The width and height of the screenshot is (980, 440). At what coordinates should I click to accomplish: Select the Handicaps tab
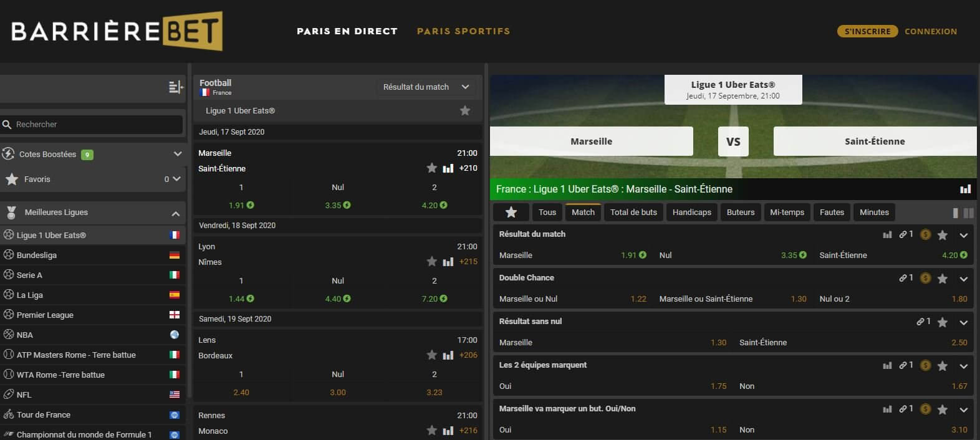click(691, 212)
